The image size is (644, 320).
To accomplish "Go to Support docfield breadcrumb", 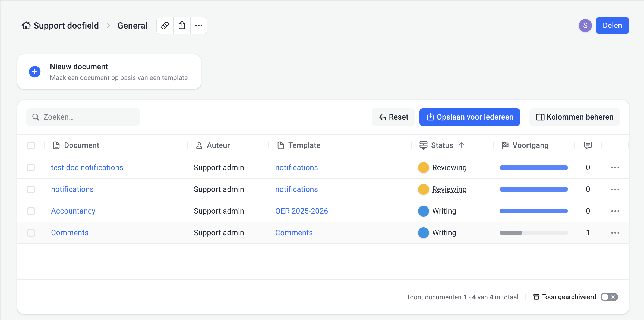I will (66, 26).
